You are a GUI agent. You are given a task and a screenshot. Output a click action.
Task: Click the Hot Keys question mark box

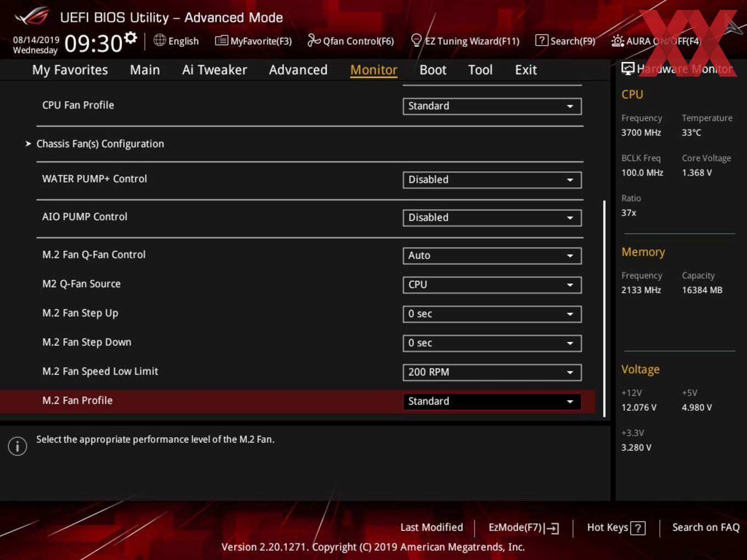(x=638, y=528)
